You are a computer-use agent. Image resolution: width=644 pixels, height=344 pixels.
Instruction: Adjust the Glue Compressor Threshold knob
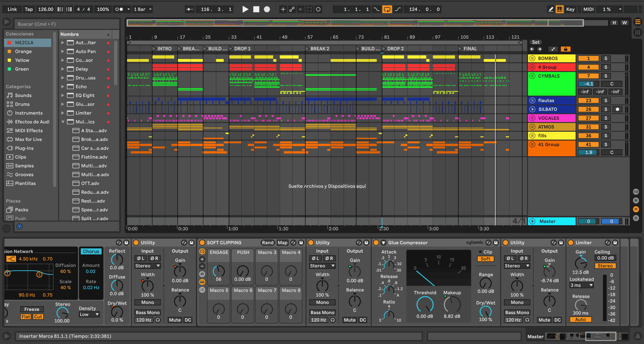425,304
